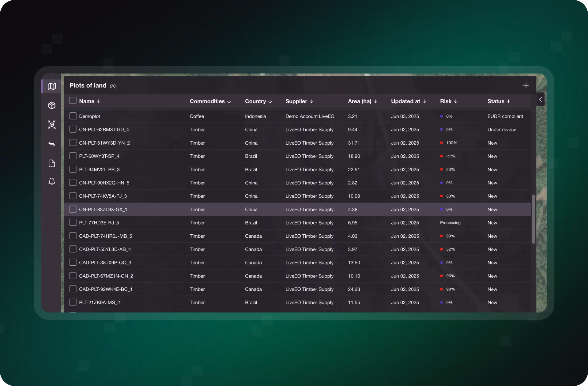Open the cube with arrows sidebar icon

[x=52, y=124]
